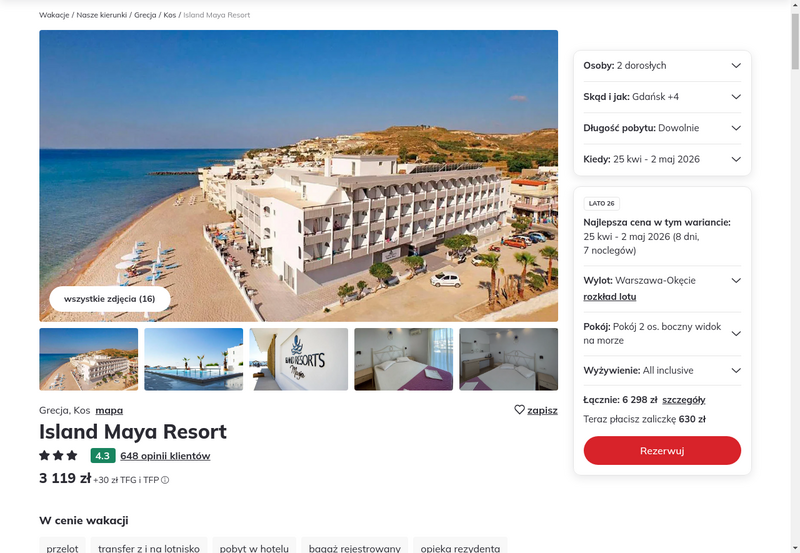Expand Długość pobytu options

coord(662,128)
